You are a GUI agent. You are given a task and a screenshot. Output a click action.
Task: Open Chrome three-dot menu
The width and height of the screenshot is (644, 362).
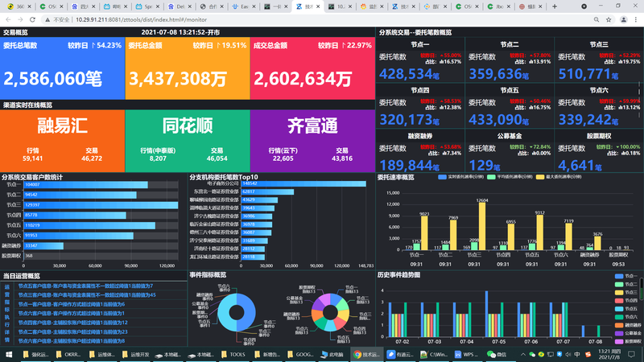click(x=636, y=19)
